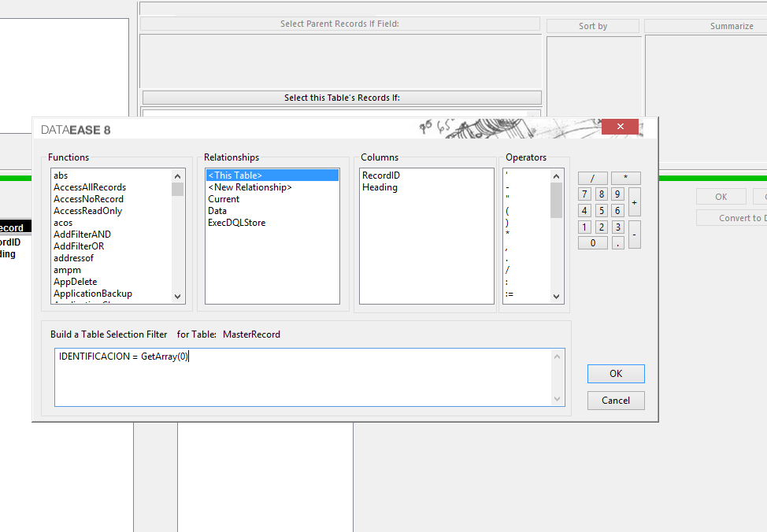Click the Functions list scroll-down arrow
The image size is (767, 532).
tap(177, 297)
